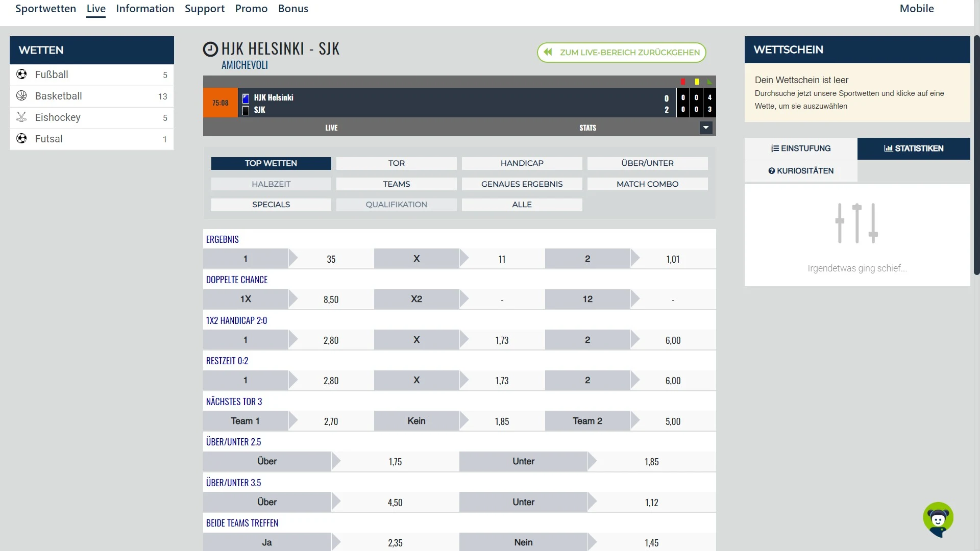The image size is (980, 551).
Task: Select the Alle filter
Action: 522,205
